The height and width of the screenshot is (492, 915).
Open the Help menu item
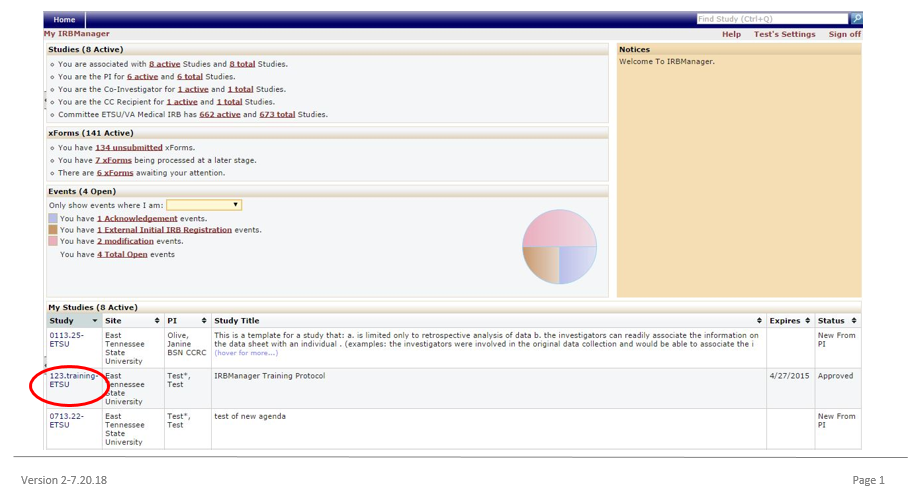[731, 34]
